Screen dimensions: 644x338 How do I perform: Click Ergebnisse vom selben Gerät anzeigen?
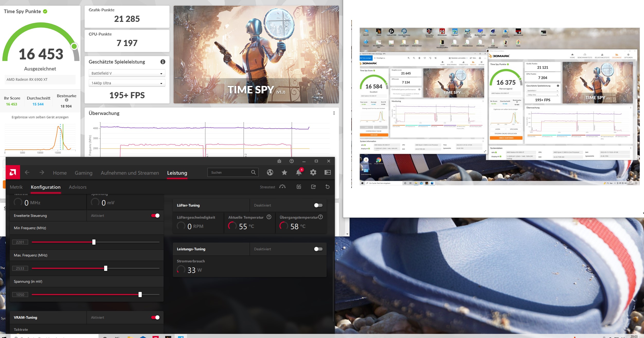pyautogui.click(x=40, y=117)
